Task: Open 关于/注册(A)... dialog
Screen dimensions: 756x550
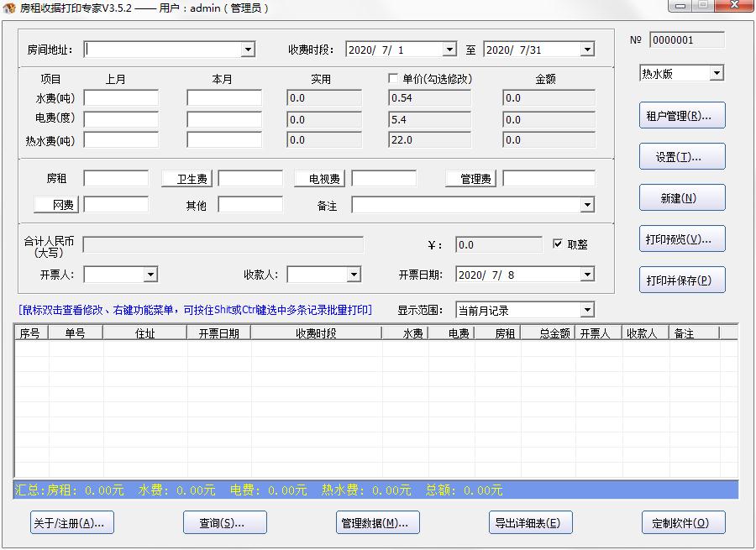Action: pos(72,523)
